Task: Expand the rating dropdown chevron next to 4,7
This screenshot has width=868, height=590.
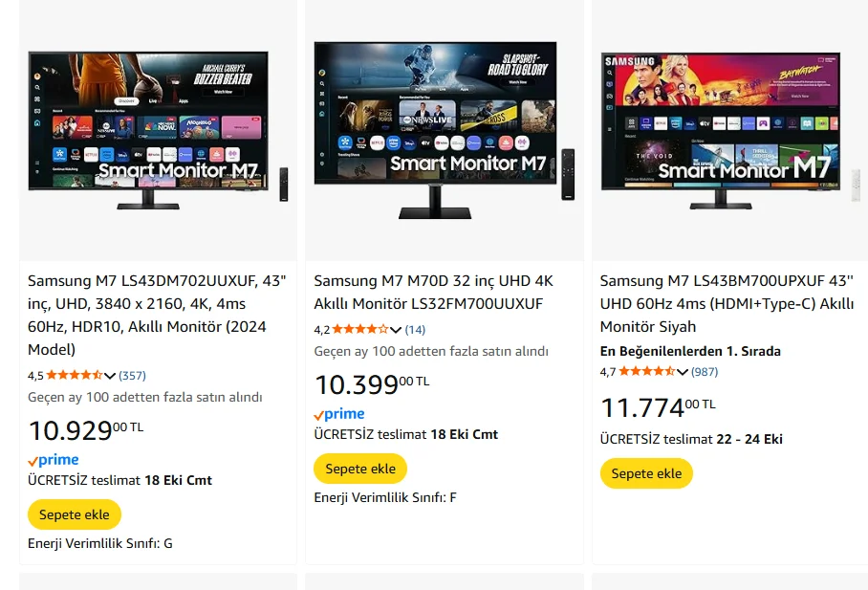Action: click(x=682, y=372)
